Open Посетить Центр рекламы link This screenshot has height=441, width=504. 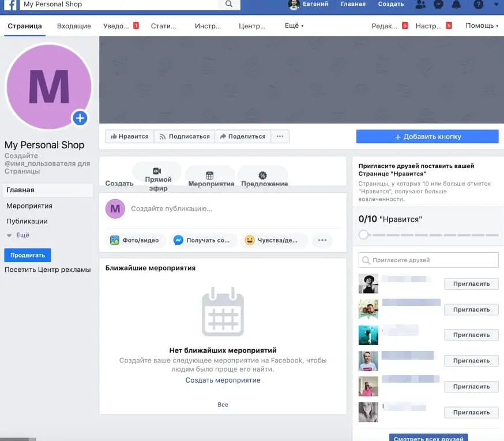point(47,270)
